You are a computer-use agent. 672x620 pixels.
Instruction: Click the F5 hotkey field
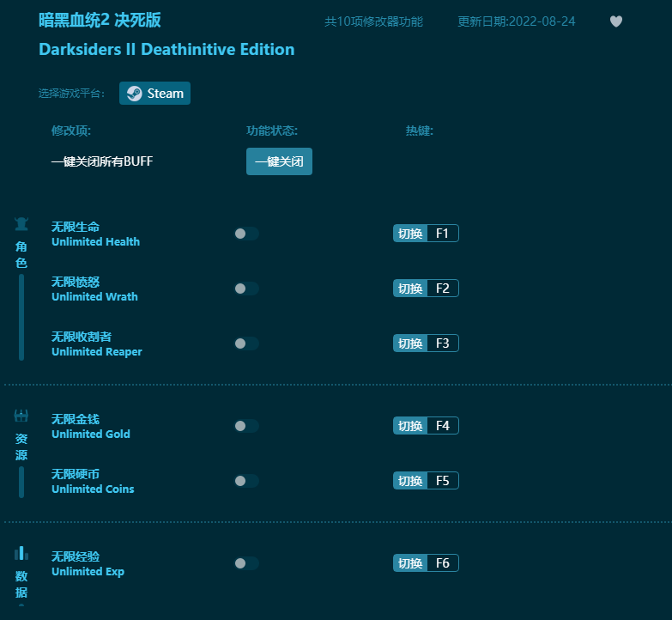[x=443, y=480]
